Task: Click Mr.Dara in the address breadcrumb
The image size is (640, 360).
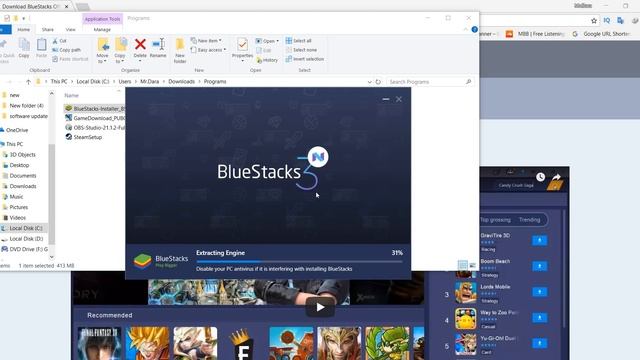Action: 149,82
